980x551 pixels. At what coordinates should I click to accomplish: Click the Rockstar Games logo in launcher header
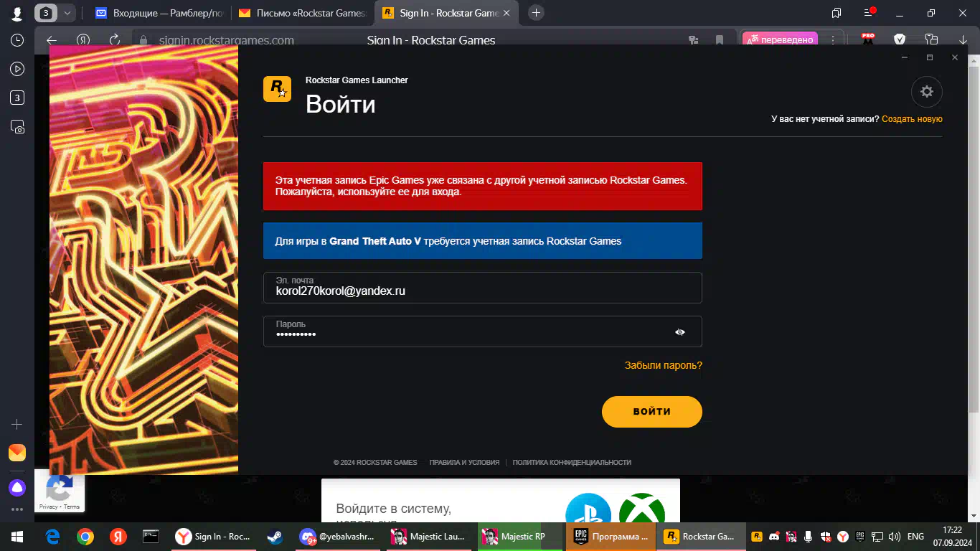pyautogui.click(x=277, y=89)
